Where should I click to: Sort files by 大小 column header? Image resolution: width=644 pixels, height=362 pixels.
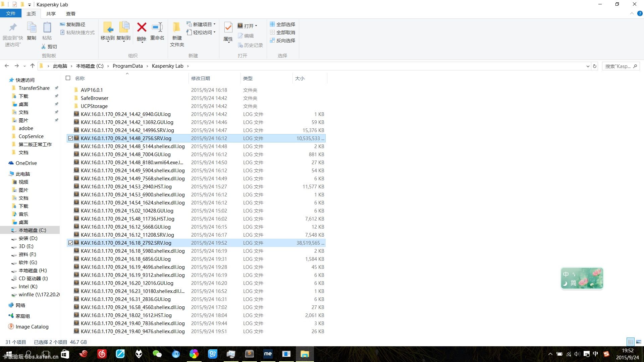310,78
